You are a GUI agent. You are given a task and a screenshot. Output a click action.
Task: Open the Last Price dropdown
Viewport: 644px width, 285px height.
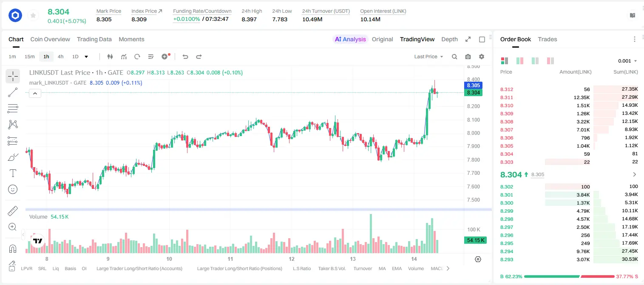(428, 57)
